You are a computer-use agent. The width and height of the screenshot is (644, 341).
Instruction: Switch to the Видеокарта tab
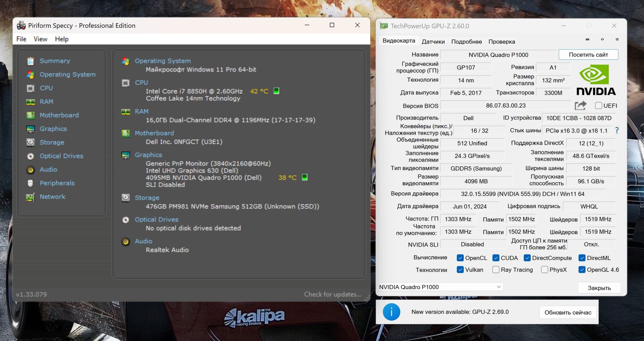click(399, 41)
